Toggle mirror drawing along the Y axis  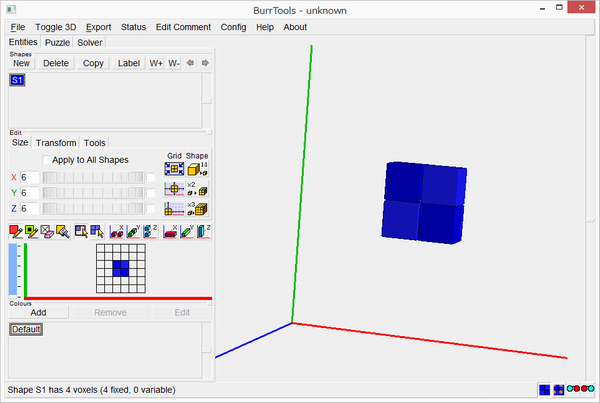coord(133,232)
